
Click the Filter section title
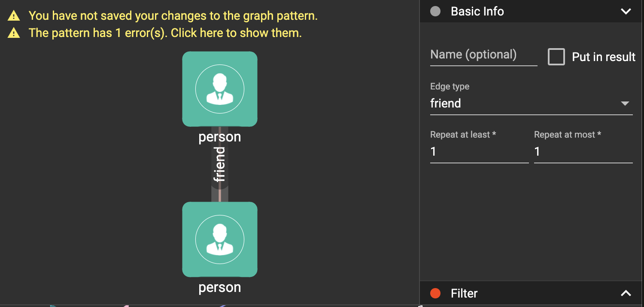coord(464,293)
